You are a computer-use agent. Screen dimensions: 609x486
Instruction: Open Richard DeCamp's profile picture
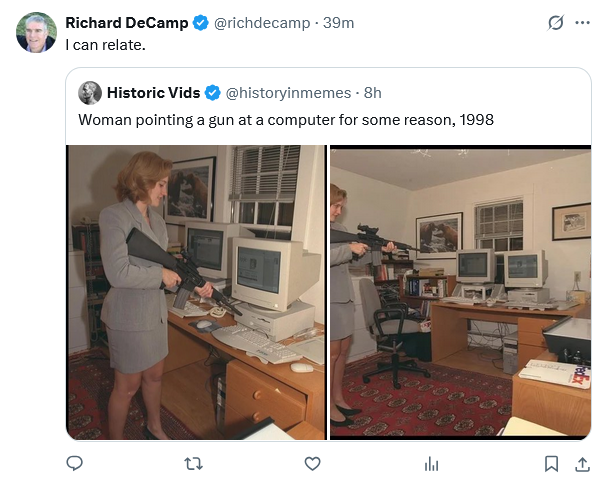point(36,33)
